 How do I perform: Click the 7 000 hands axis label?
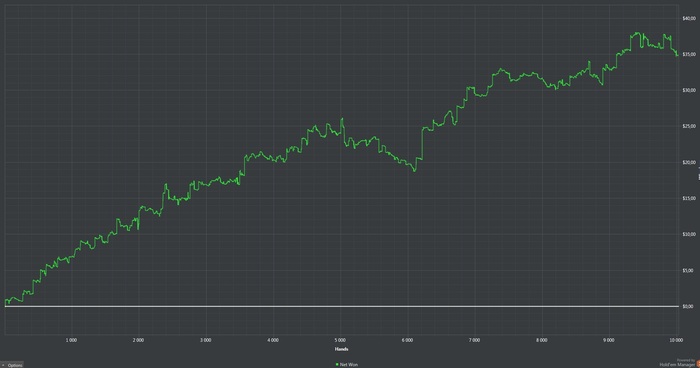475,340
